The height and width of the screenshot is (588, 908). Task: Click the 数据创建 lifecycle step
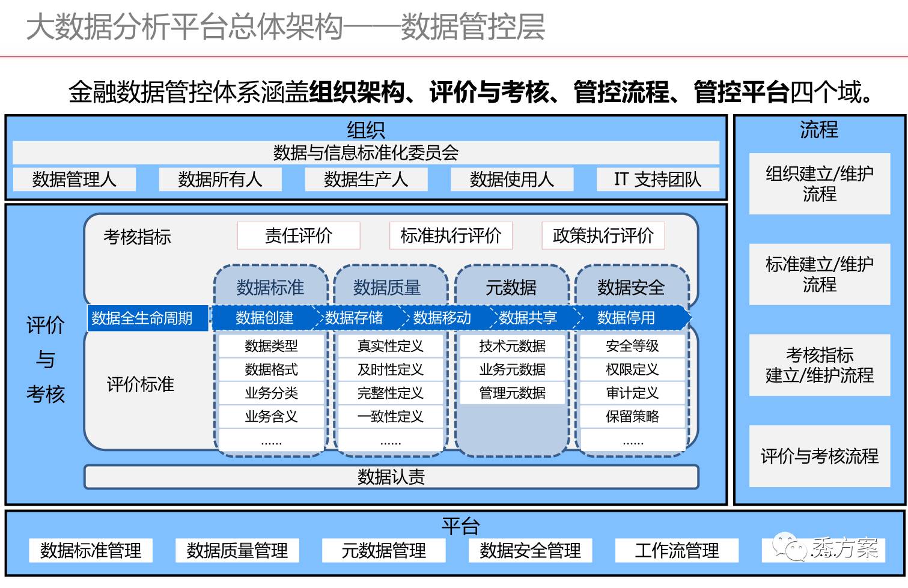(x=264, y=318)
